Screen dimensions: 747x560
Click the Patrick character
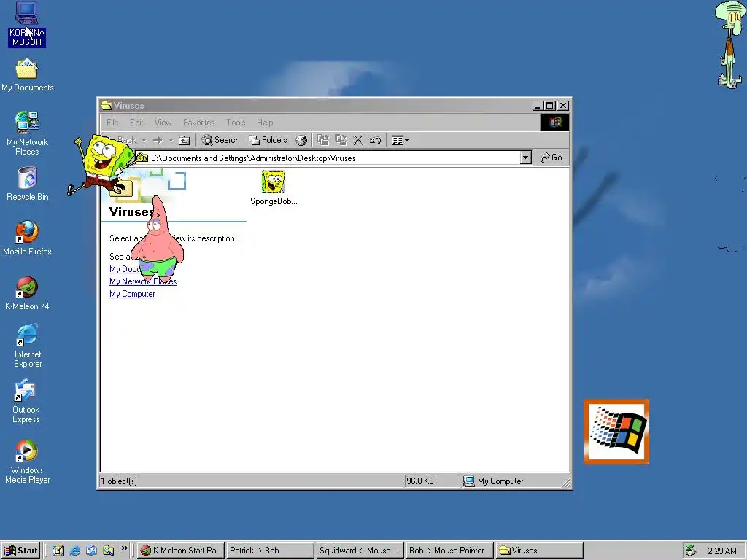pos(157,238)
